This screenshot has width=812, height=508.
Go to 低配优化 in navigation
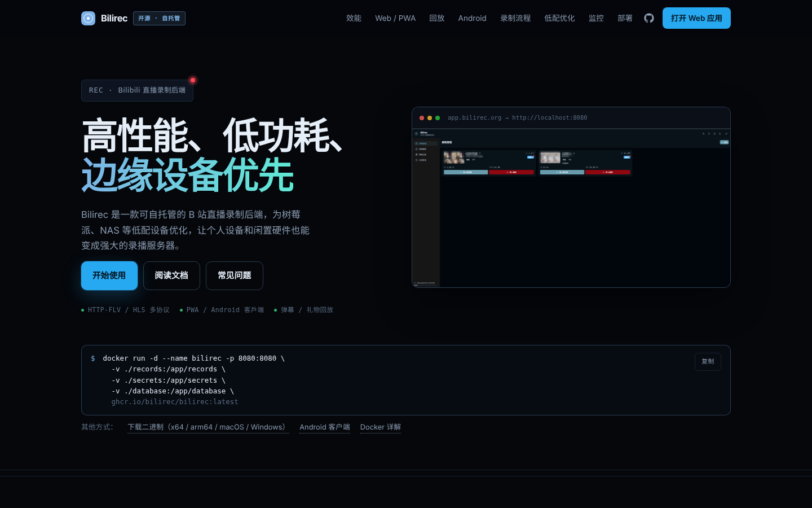coord(559,18)
